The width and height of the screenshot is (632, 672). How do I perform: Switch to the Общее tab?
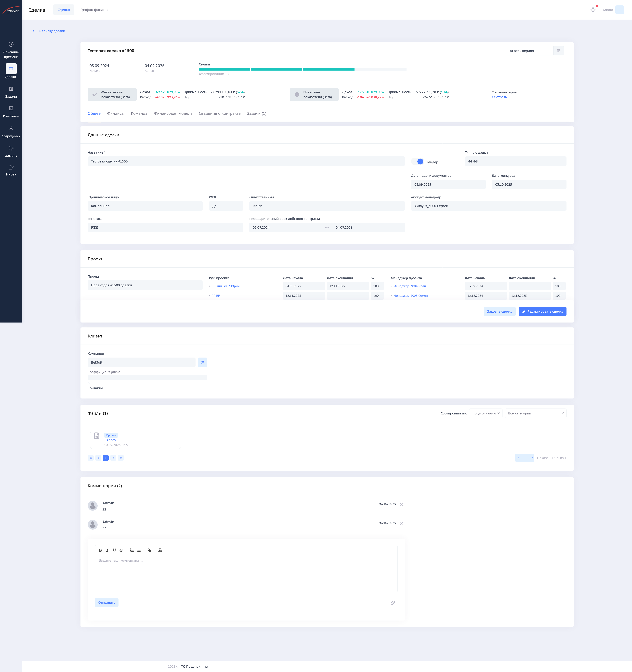[94, 114]
